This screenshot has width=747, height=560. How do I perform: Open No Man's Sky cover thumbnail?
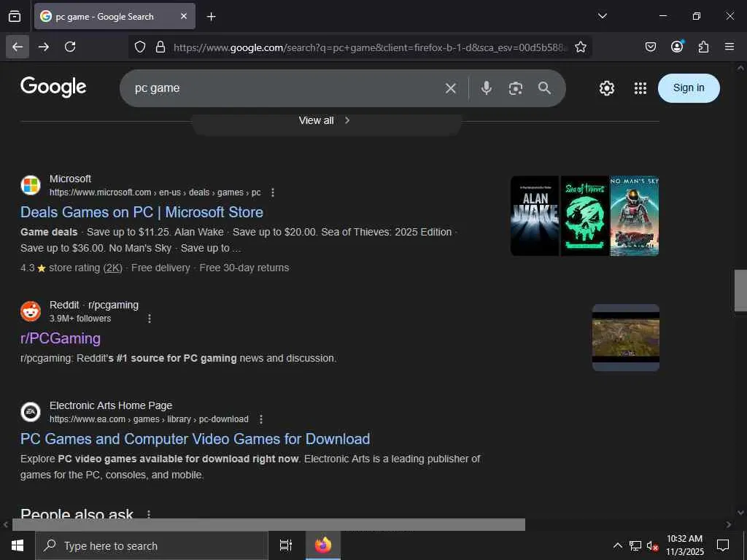[x=635, y=216]
